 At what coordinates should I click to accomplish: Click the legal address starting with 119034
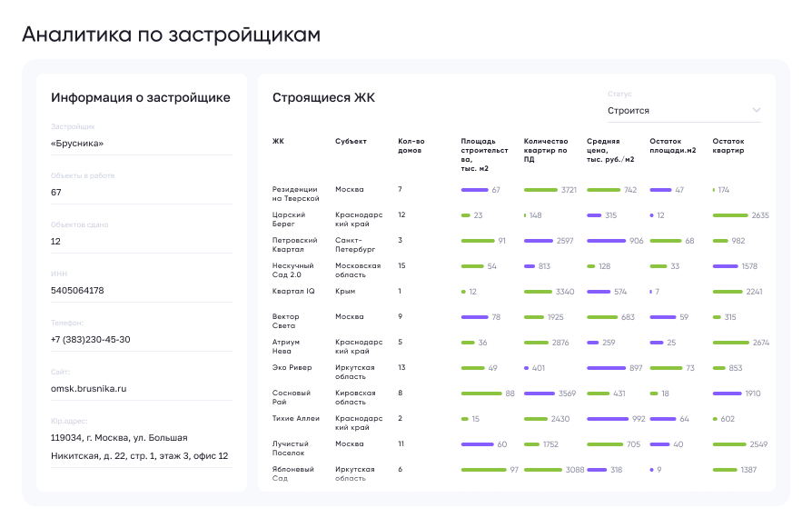coord(139,446)
